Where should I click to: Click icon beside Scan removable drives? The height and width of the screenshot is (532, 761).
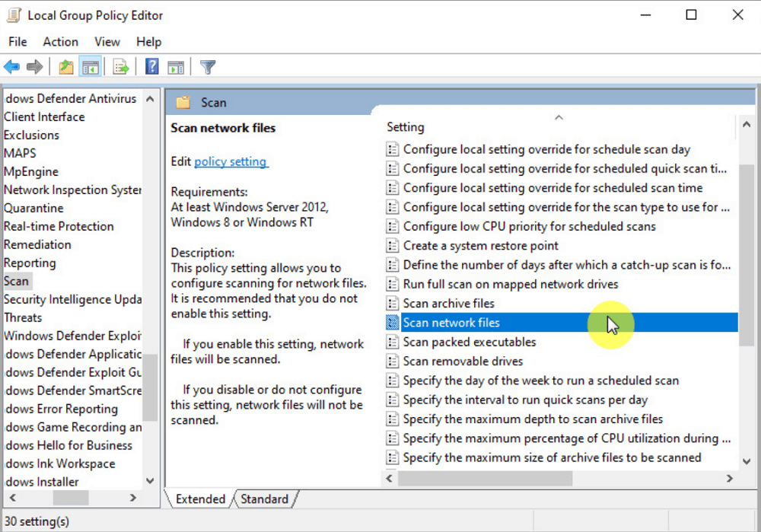click(392, 362)
